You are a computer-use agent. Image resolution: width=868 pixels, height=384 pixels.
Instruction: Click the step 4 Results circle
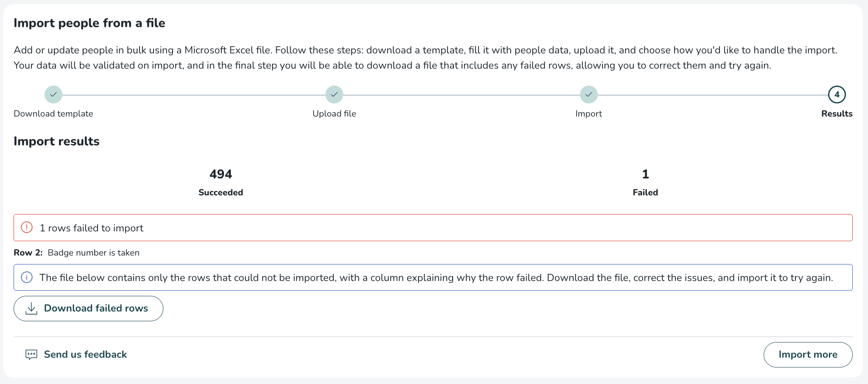pyautogui.click(x=837, y=95)
